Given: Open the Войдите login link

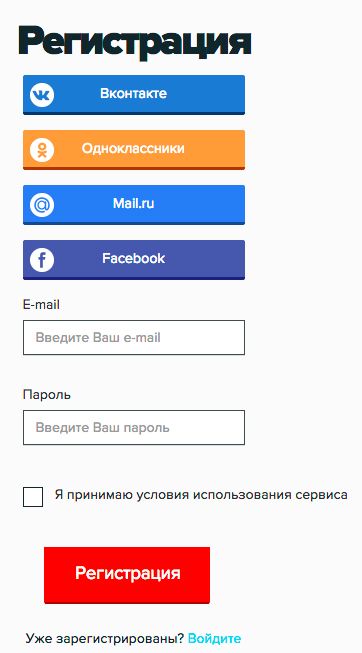Looking at the screenshot, I should coord(215,638).
